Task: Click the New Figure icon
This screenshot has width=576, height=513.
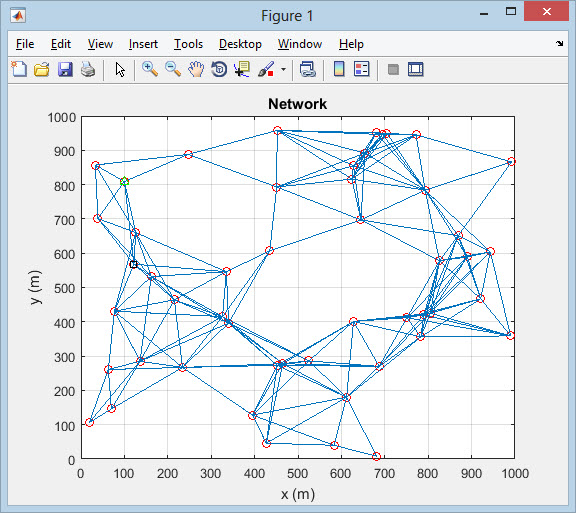Action: [19, 69]
